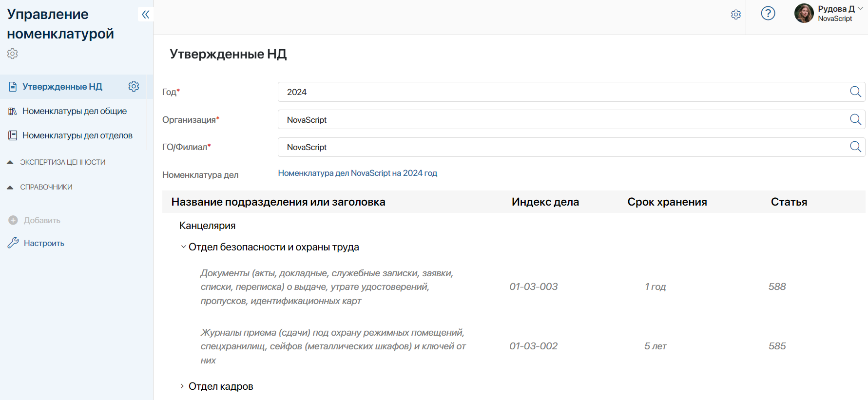The image size is (868, 400).
Task: Open help via question mark icon
Action: [768, 13]
